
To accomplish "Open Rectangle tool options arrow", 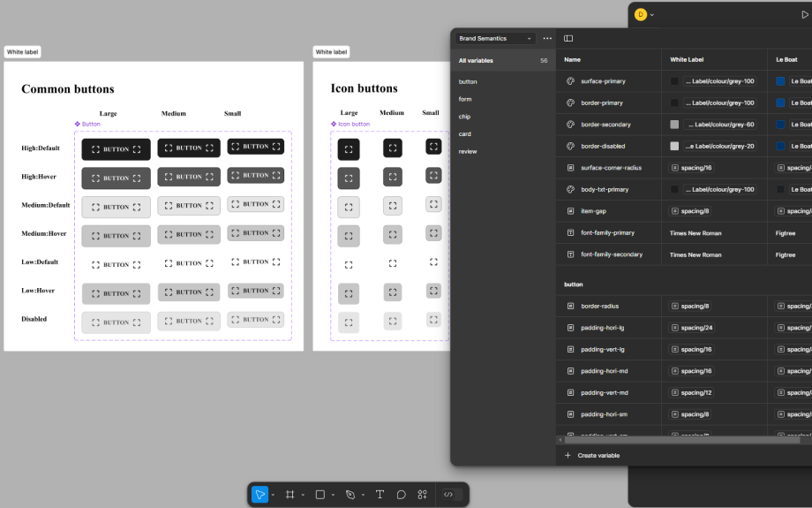I will click(x=333, y=495).
